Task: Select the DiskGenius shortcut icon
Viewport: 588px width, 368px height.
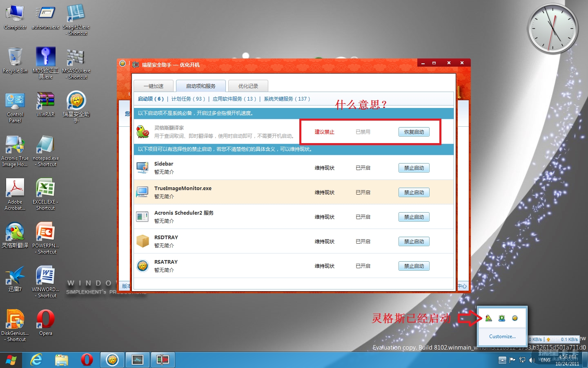Action: tap(15, 326)
